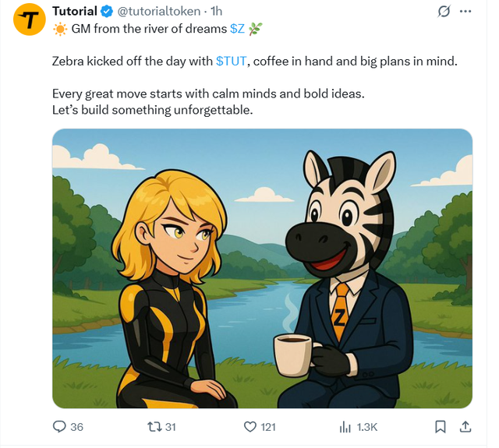Click the tweet text 'Let's build something unforgettable'

click(153, 110)
